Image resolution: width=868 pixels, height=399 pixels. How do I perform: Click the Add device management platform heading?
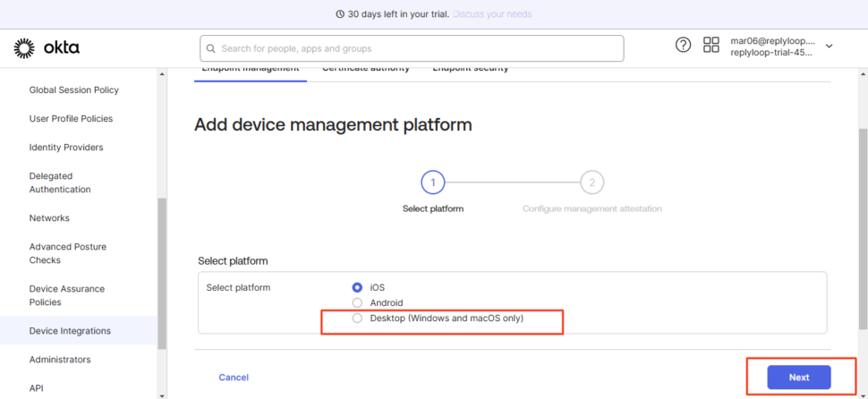point(333,124)
